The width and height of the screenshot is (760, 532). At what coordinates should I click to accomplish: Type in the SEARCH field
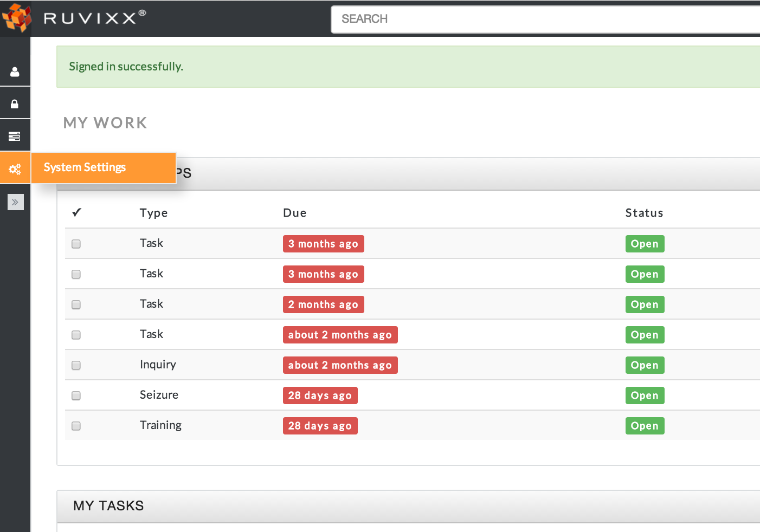tap(542, 19)
